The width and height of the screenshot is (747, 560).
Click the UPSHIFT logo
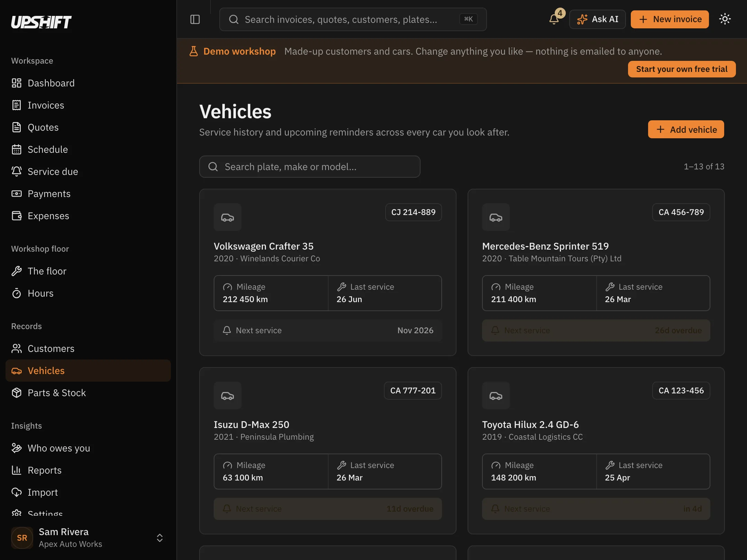coord(41,22)
